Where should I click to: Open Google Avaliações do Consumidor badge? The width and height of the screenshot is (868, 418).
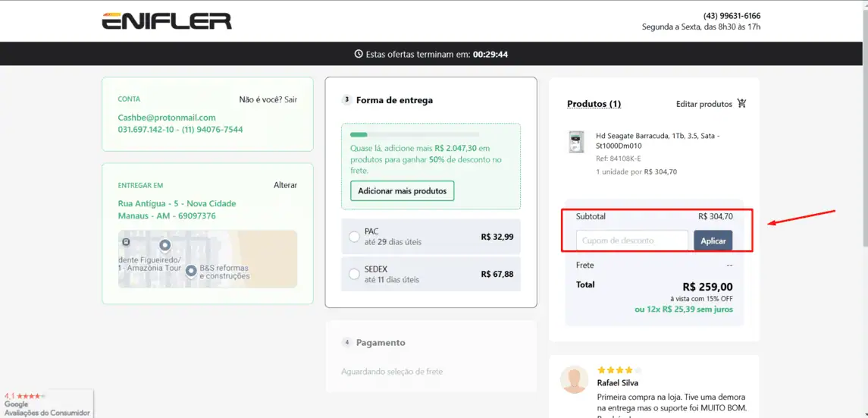pos(46,404)
